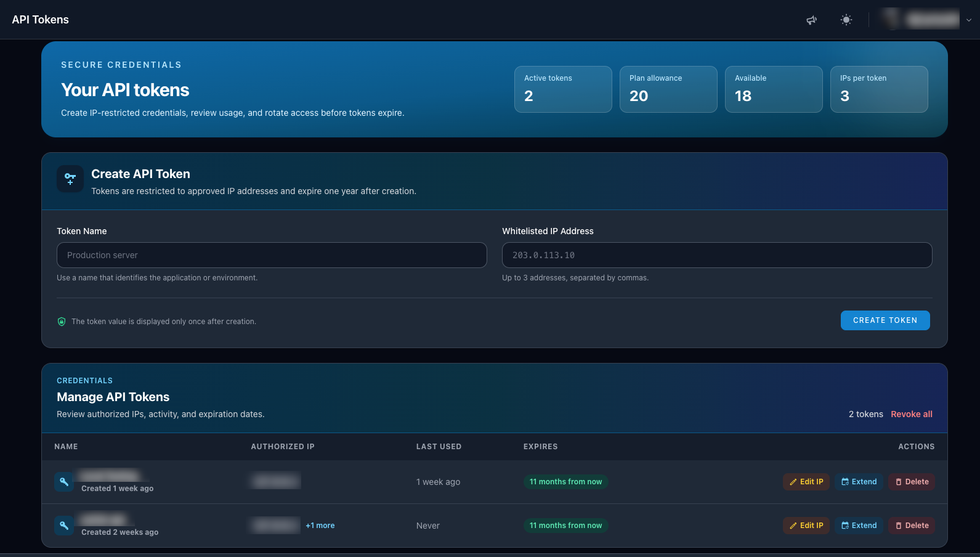Click the Available stat card
The height and width of the screenshot is (557, 980).
point(774,89)
